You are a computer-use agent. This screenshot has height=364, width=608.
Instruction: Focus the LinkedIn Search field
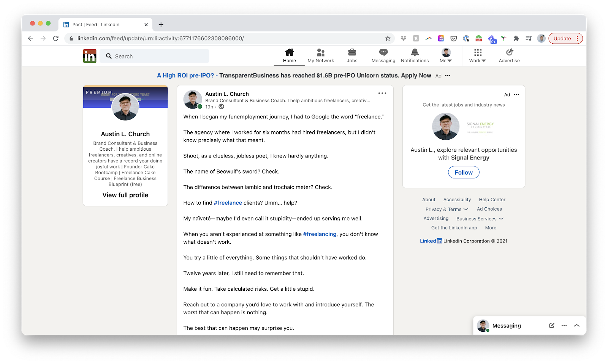[155, 56]
